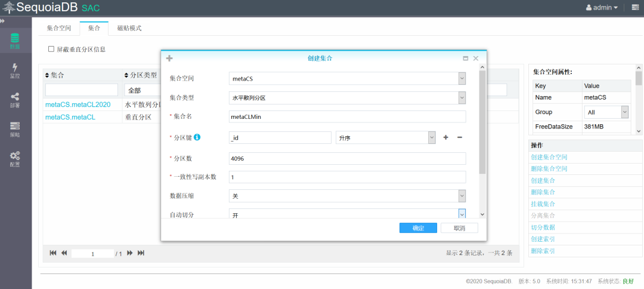
Task: Click 创建集合空间 operation link
Action: point(549,157)
